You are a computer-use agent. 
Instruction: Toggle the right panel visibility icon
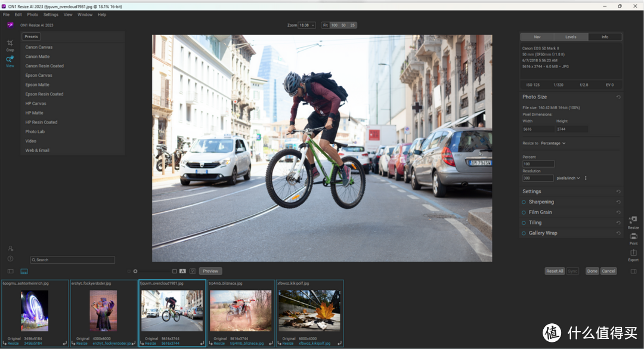pos(633,271)
